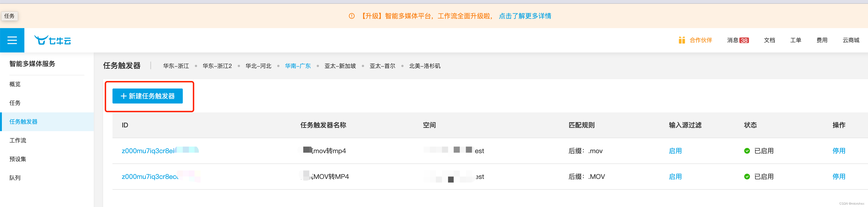Click the 新建任务触发器 button
Viewport: 868px width, 207px height.
[148, 96]
